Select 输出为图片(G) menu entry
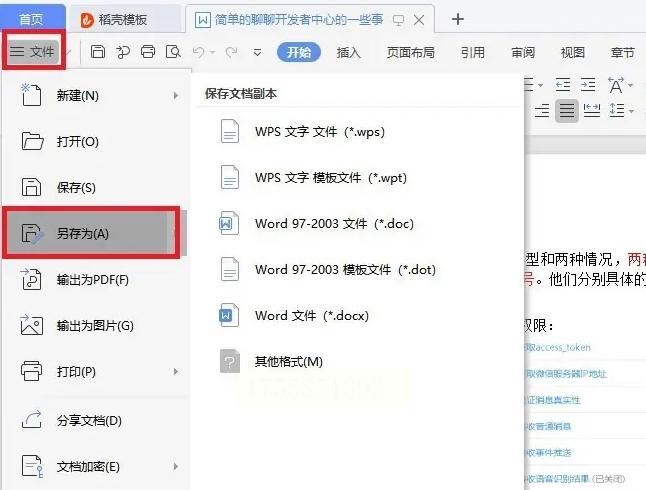Image resolution: width=646 pixels, height=490 pixels. tap(95, 325)
